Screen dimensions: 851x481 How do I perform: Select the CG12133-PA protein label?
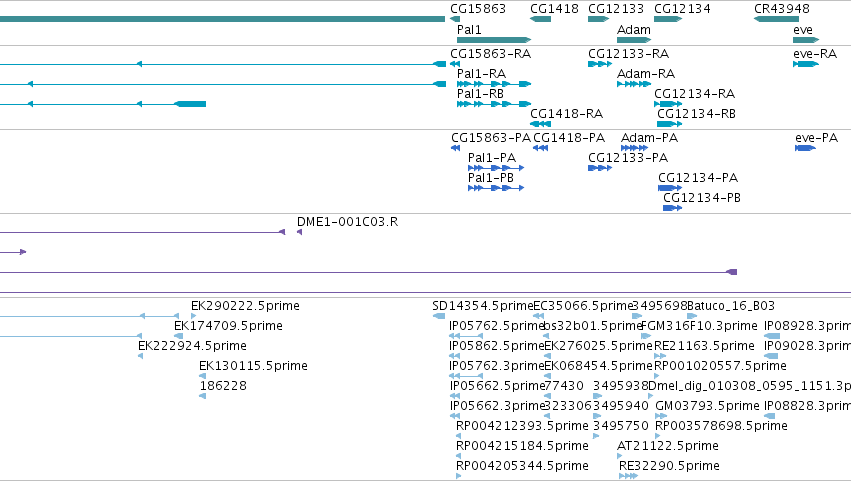click(628, 157)
